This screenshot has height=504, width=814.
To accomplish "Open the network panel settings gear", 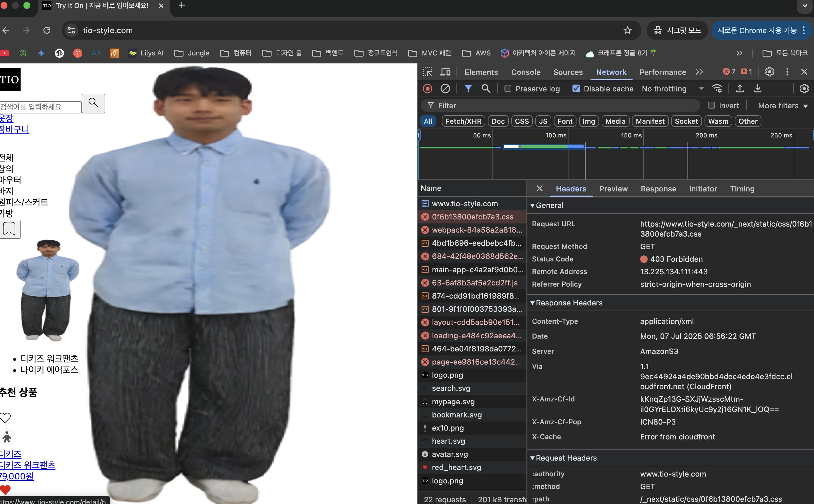I will (x=804, y=88).
